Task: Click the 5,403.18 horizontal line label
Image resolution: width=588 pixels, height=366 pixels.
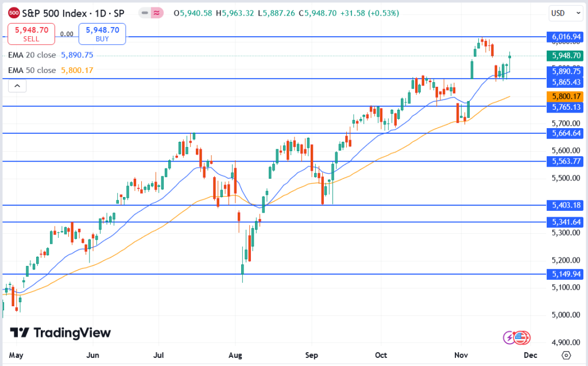Action: point(565,205)
